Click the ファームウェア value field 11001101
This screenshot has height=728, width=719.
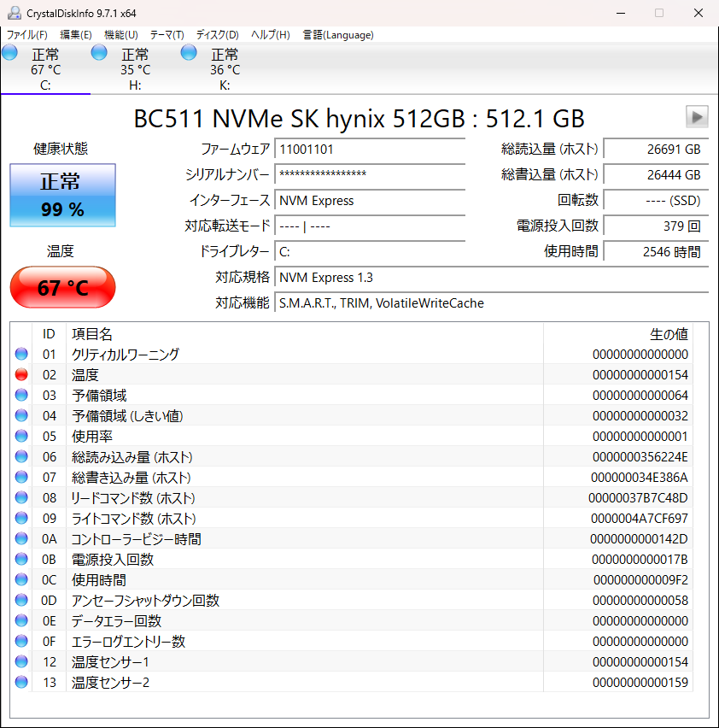370,149
